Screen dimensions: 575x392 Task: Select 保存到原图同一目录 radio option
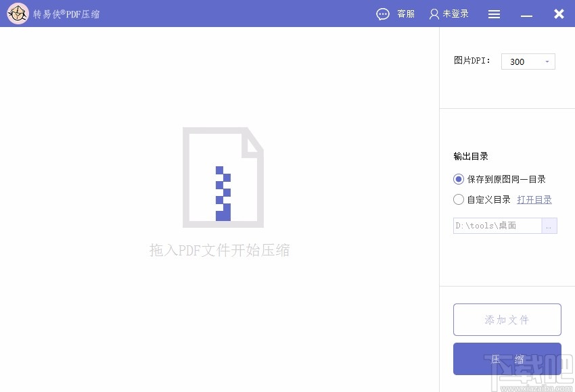point(459,179)
